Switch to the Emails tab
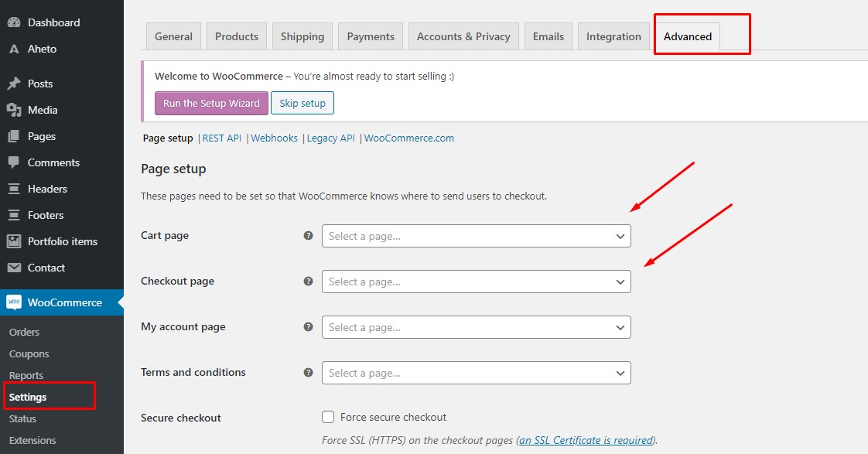 [548, 36]
